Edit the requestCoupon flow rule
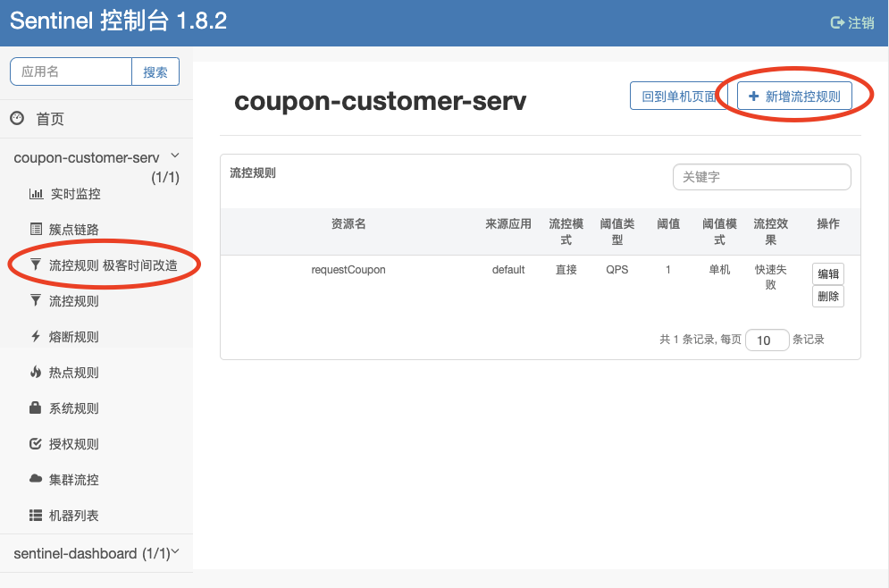 point(828,274)
